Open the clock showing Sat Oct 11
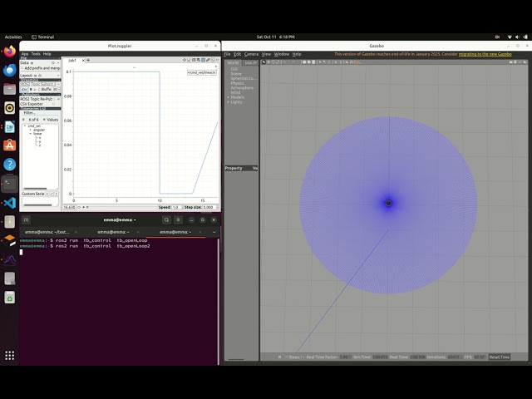This screenshot has height=399, width=532. click(275, 37)
